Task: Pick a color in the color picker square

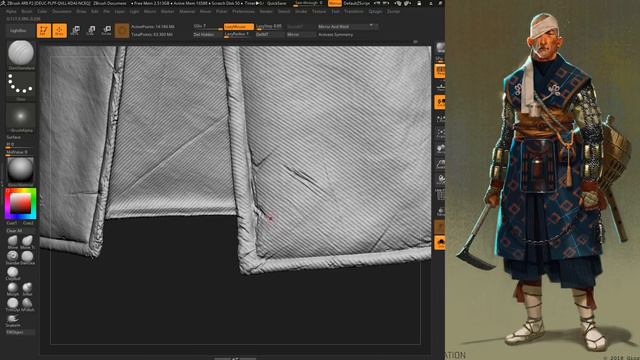Action: click(x=20, y=203)
